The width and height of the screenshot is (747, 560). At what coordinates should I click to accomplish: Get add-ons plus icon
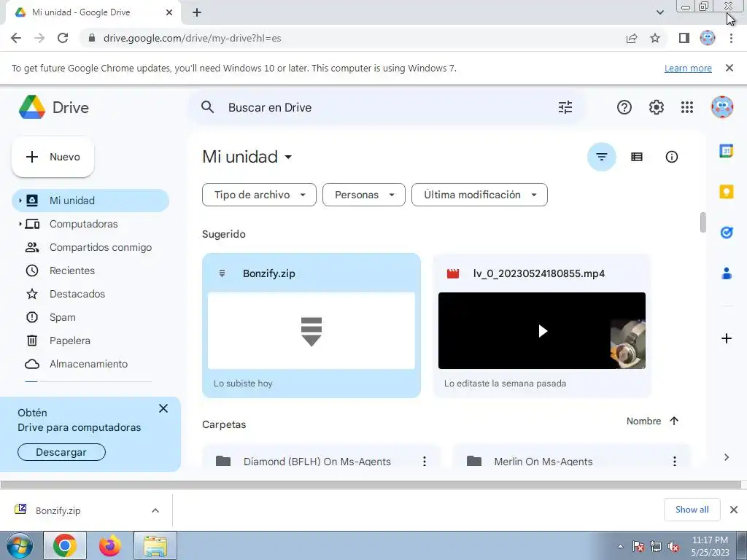coord(726,338)
